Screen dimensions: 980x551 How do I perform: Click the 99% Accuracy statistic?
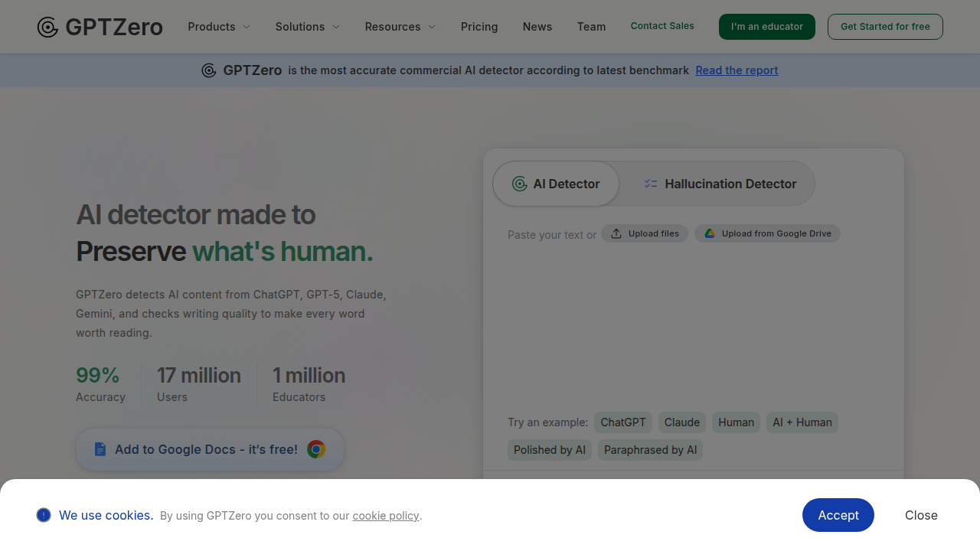100,384
